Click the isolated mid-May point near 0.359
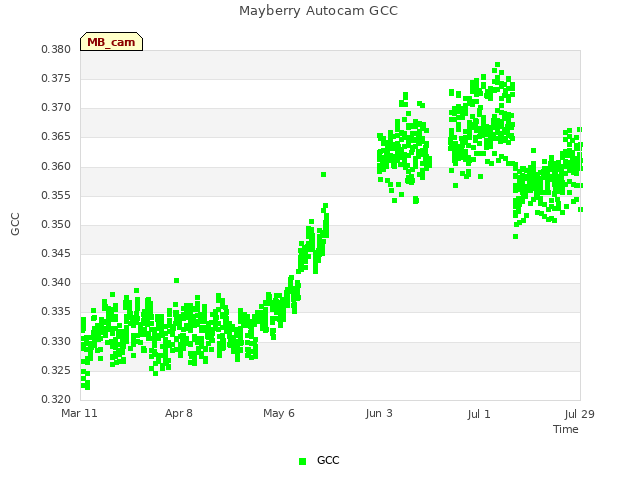 click(323, 175)
